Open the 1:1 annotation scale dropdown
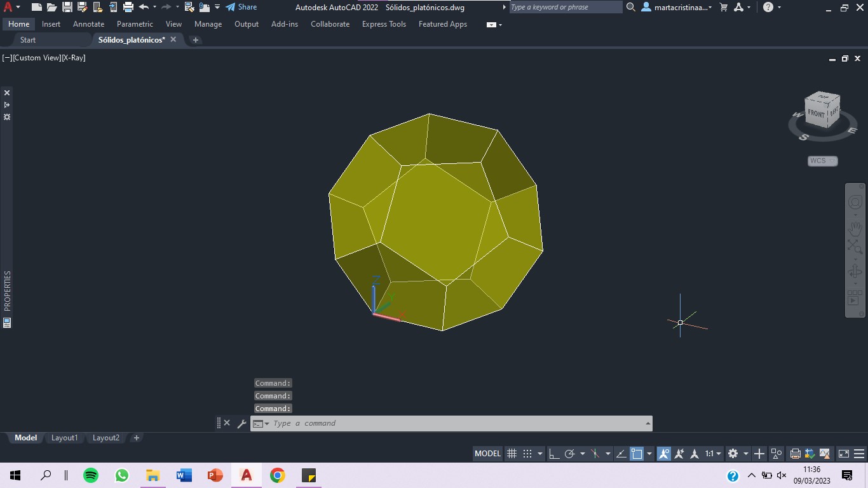 (714, 454)
